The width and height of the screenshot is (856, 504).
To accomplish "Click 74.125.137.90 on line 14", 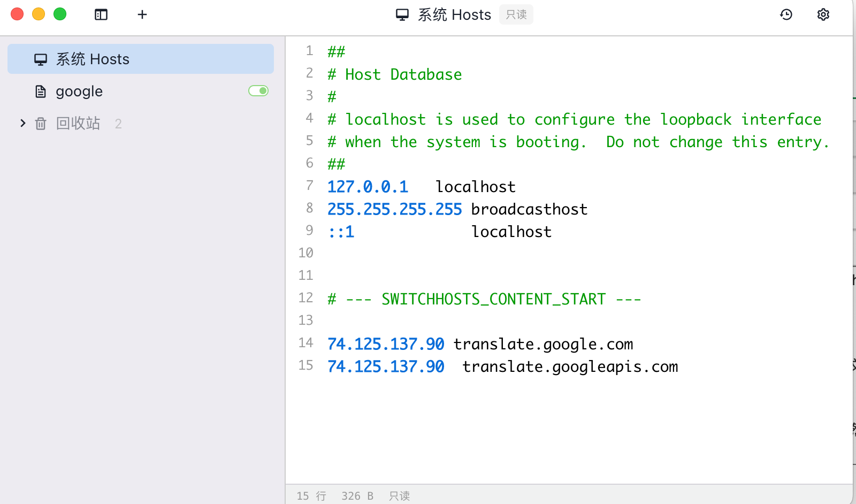I will point(386,344).
